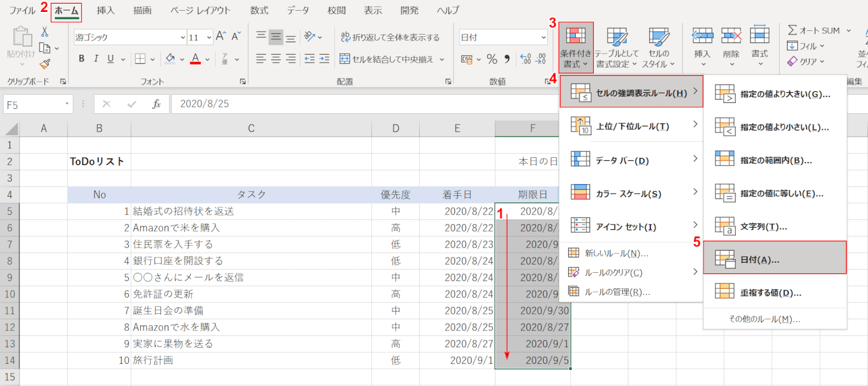Screen dimensions: 868x386
Task: Switch to the ページ レイアウト tab
Action: [x=200, y=10]
